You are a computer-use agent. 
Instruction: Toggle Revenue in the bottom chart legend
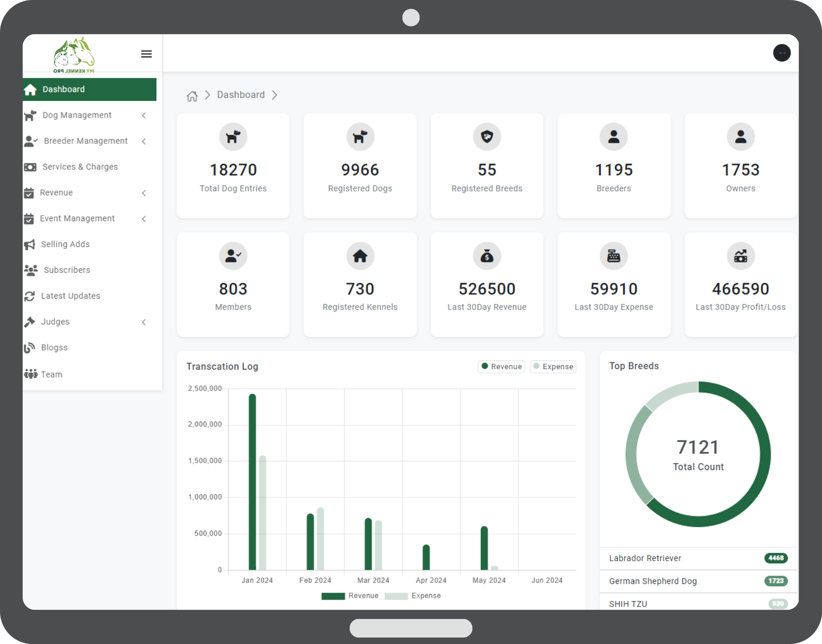pyautogui.click(x=350, y=596)
